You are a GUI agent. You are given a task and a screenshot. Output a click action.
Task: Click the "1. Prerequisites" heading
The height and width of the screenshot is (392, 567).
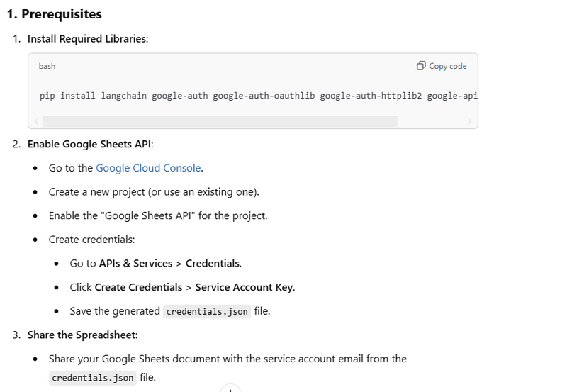coord(54,14)
